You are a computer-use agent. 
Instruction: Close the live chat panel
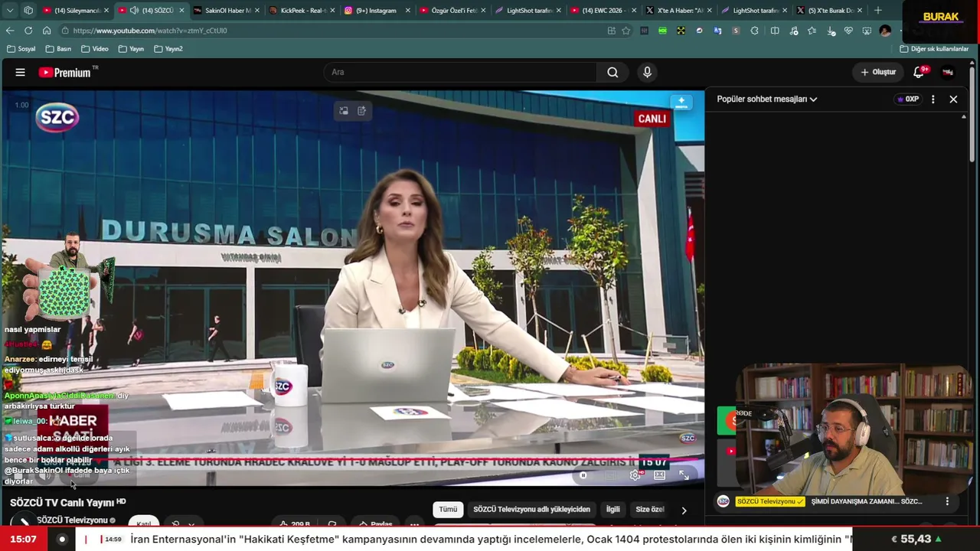pos(953,99)
